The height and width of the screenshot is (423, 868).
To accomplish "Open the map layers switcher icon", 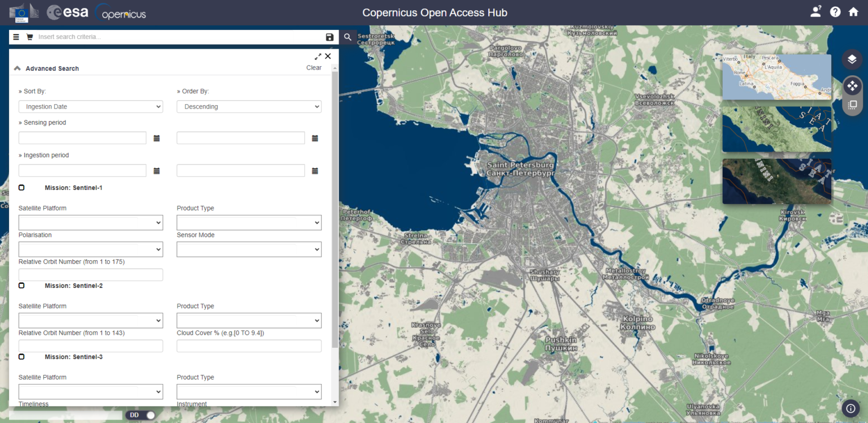I will [x=852, y=59].
